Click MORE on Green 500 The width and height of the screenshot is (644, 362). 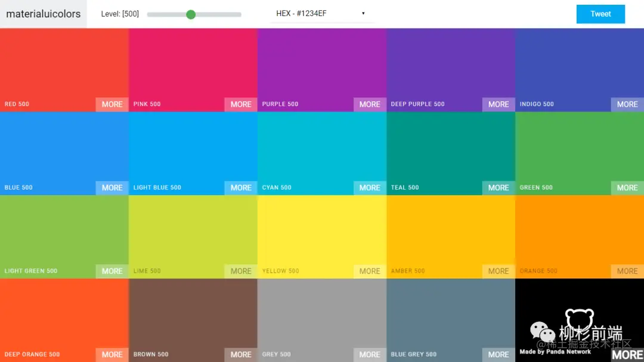click(x=627, y=188)
